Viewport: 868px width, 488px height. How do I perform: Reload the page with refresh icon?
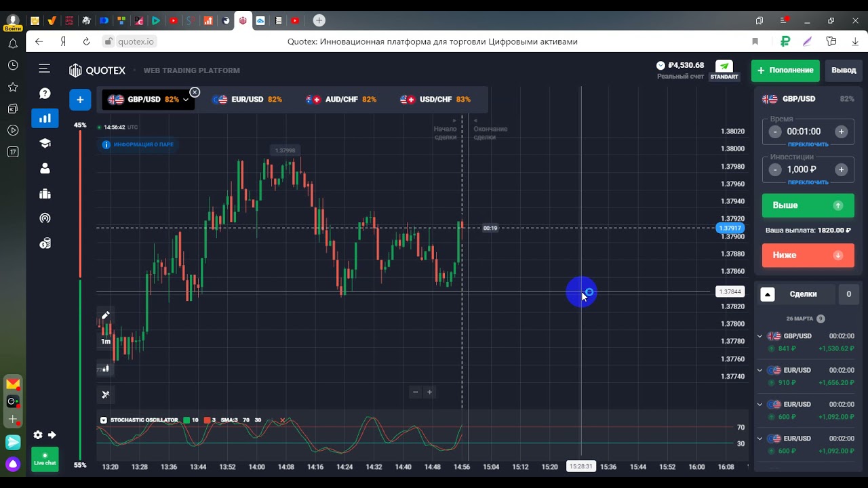86,42
